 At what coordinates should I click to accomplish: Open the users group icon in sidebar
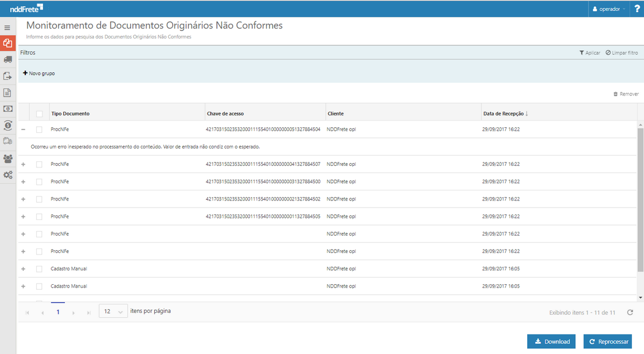8,159
